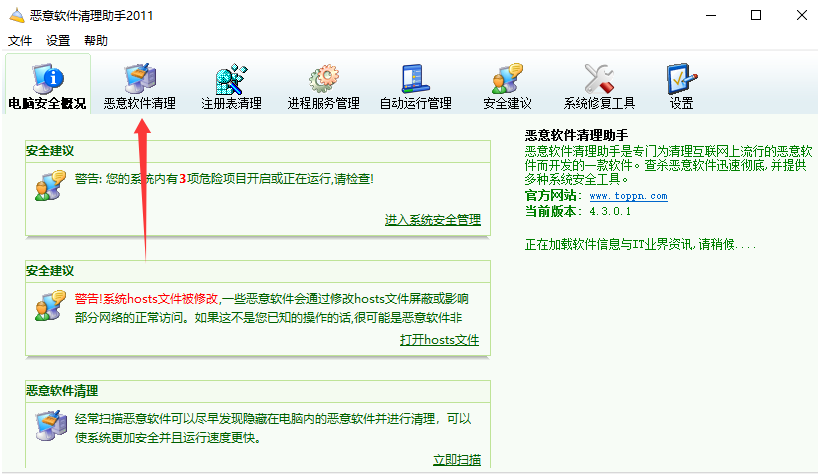Viewport: 818px width, 474px height.
Task: Maximize the application window
Action: [x=756, y=16]
